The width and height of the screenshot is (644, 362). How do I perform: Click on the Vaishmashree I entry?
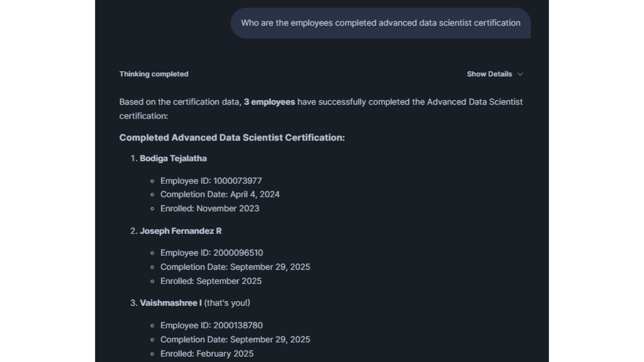(170, 303)
